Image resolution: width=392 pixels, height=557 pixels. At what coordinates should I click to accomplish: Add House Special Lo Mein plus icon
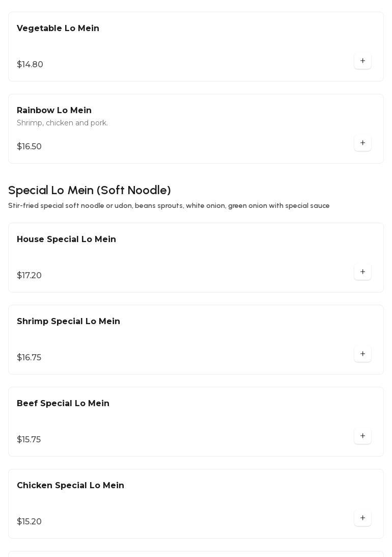tap(362, 272)
